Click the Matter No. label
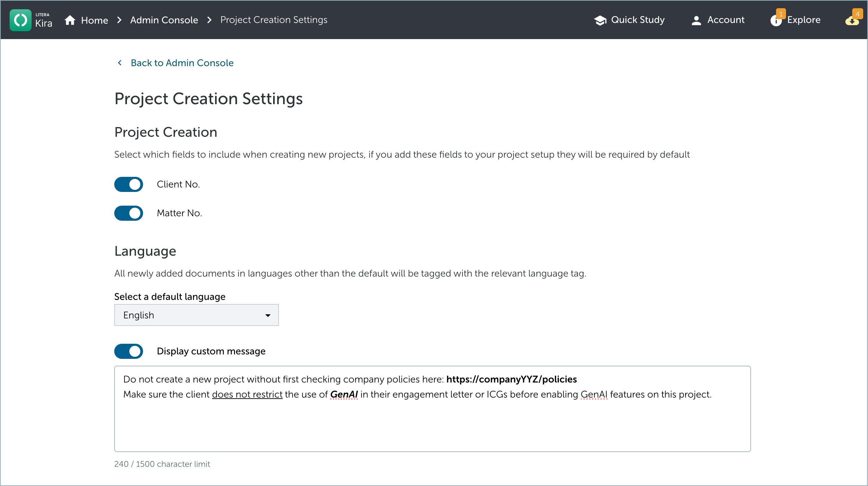This screenshot has width=868, height=486. pos(179,213)
